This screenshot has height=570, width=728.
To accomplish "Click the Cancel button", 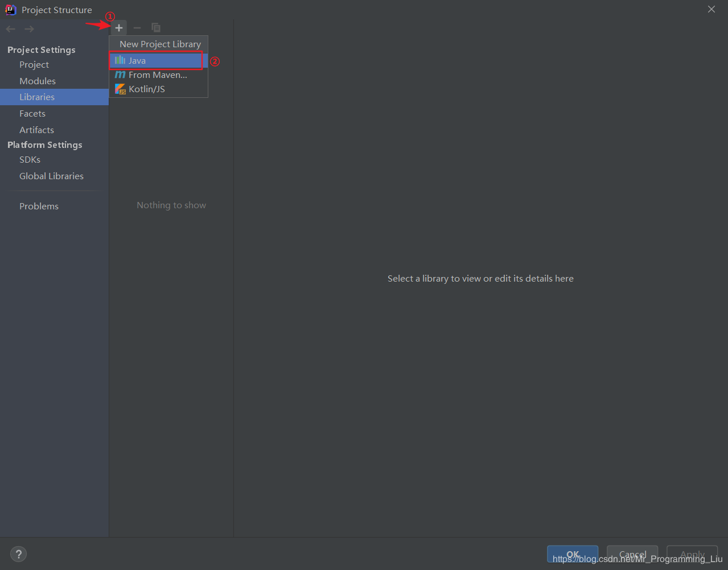I will pos(632,554).
